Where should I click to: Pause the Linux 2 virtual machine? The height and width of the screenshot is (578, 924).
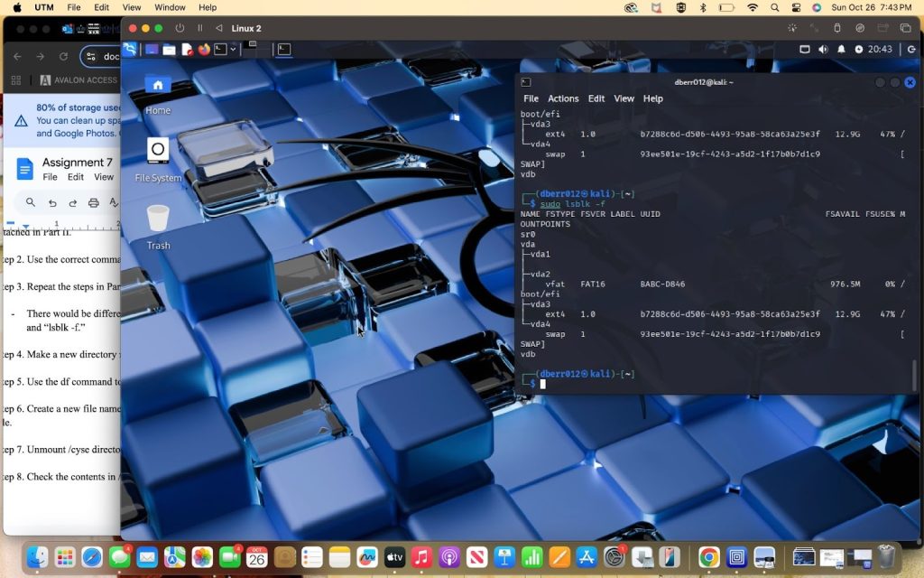coord(200,28)
